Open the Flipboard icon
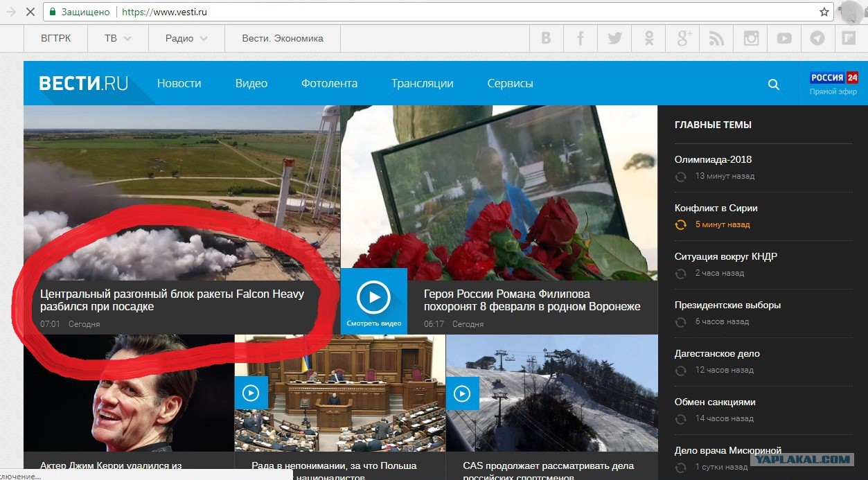868x480 pixels. (849, 39)
